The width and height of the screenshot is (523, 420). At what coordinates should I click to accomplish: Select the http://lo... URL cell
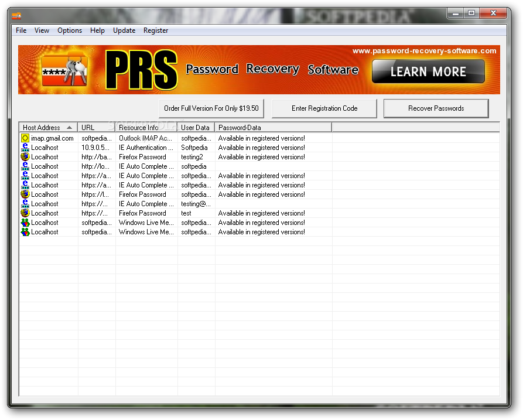(x=95, y=166)
